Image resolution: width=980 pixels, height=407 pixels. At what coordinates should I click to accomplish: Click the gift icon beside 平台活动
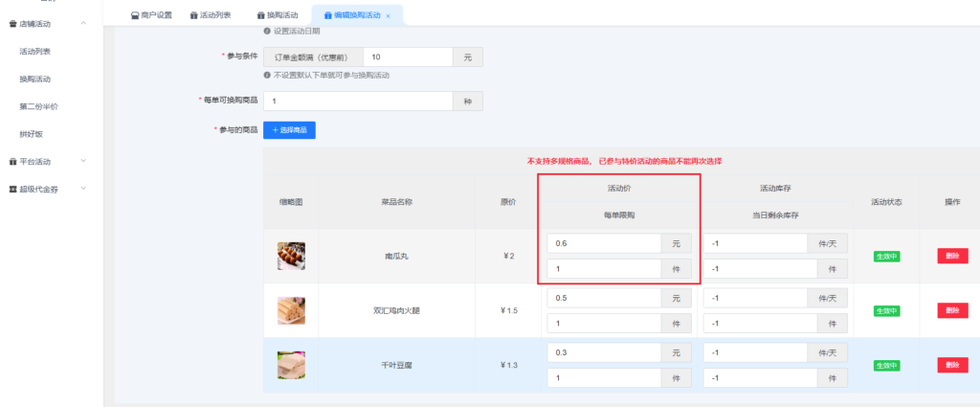click(x=11, y=162)
